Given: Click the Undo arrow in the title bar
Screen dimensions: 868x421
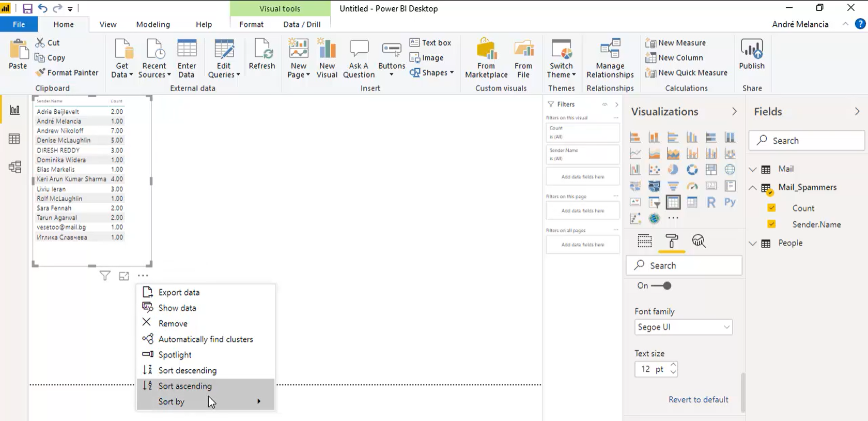Looking at the screenshot, I should pos(42,8).
